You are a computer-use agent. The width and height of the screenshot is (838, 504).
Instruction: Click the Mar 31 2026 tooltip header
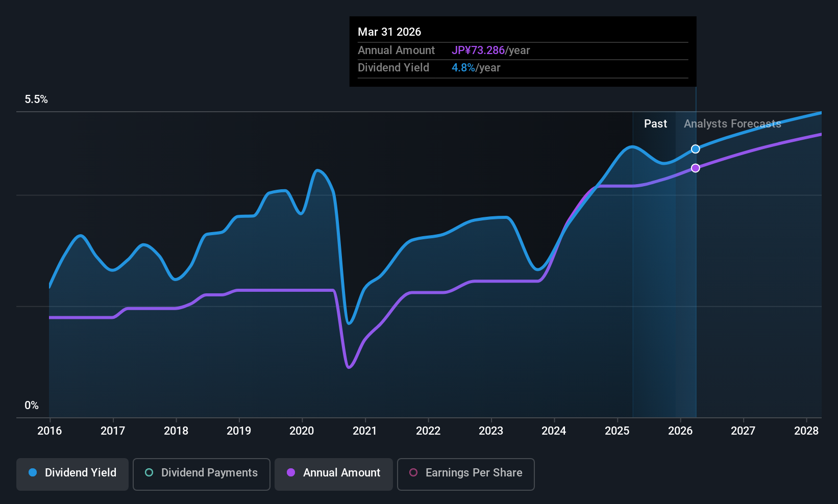tap(389, 32)
